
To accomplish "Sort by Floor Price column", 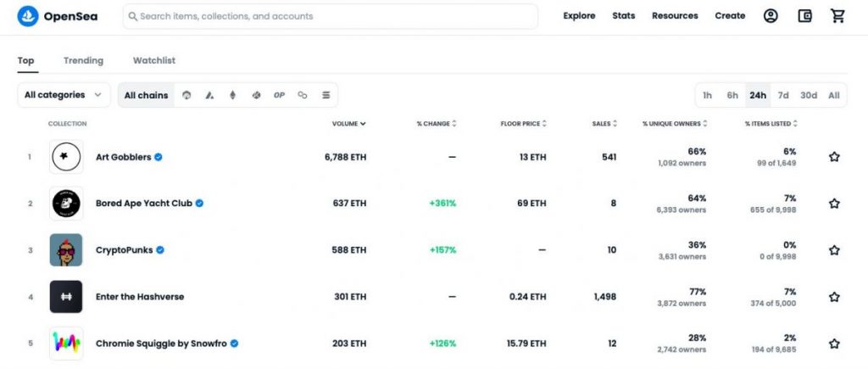I will (x=524, y=124).
